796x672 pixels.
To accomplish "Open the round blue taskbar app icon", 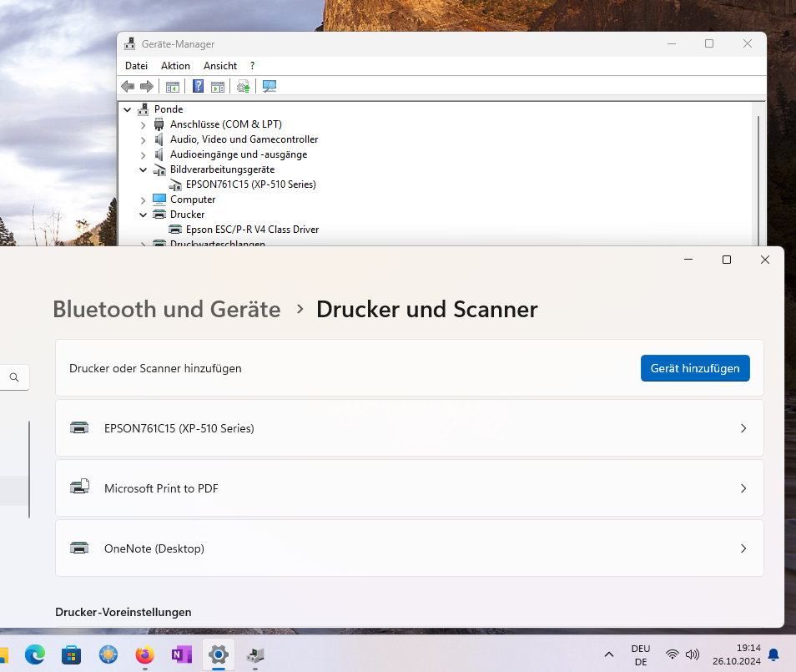I will 108,654.
